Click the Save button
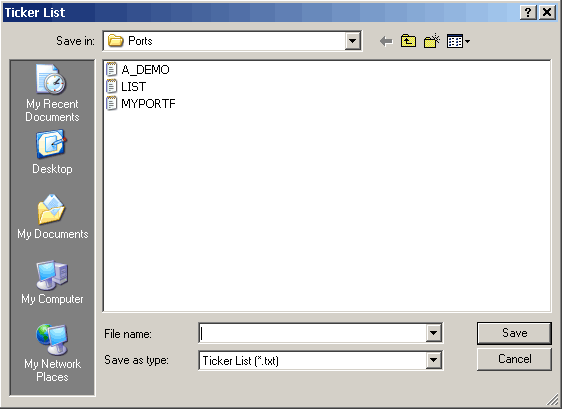 [x=514, y=333]
